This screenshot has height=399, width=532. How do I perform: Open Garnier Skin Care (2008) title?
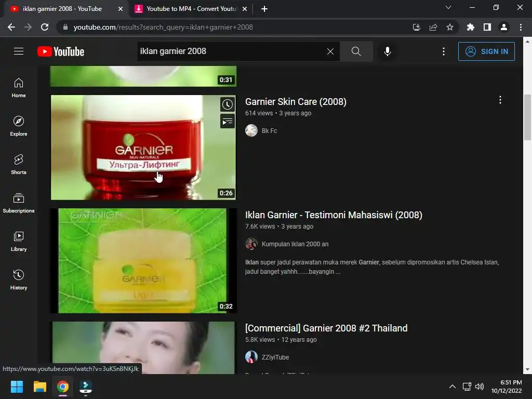(x=296, y=101)
